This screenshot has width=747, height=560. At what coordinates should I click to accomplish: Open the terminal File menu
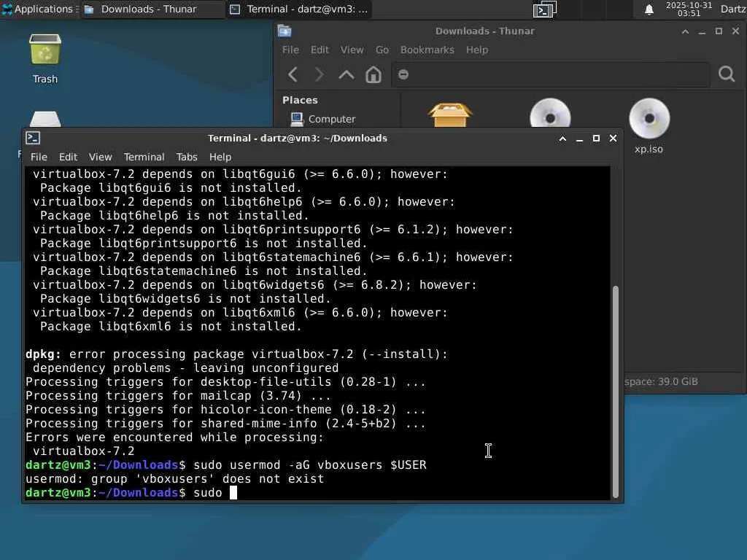(x=39, y=157)
